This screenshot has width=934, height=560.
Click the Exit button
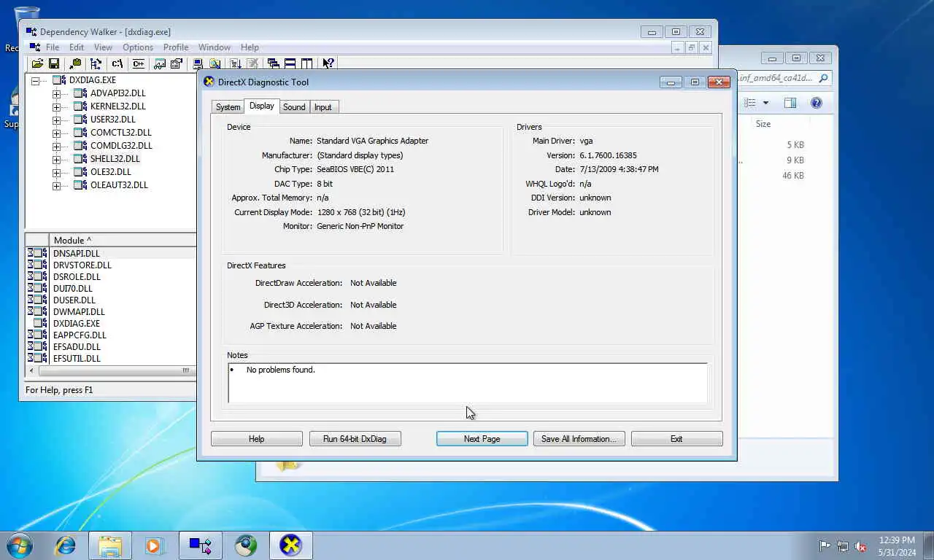coord(676,439)
